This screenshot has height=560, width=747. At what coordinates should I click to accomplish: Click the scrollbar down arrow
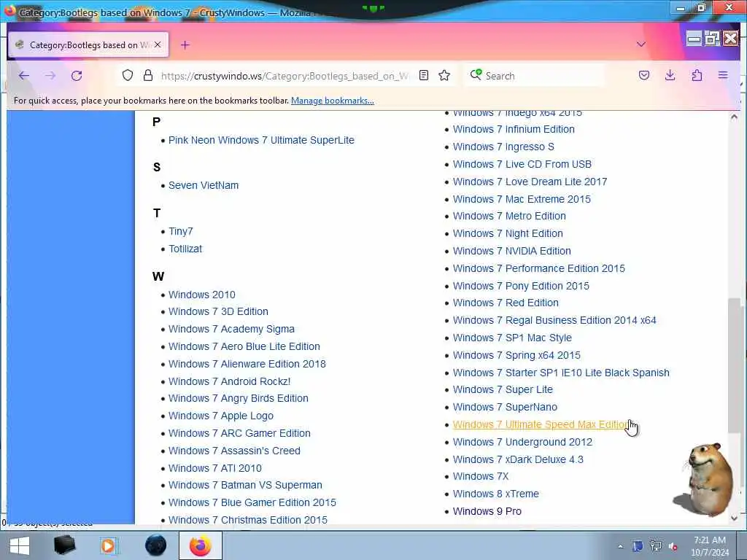click(x=734, y=518)
